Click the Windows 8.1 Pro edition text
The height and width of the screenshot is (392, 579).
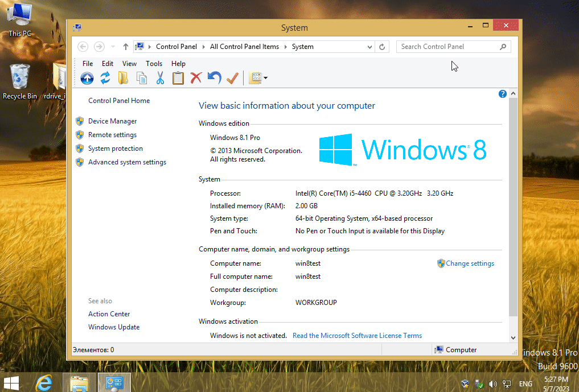pos(235,138)
